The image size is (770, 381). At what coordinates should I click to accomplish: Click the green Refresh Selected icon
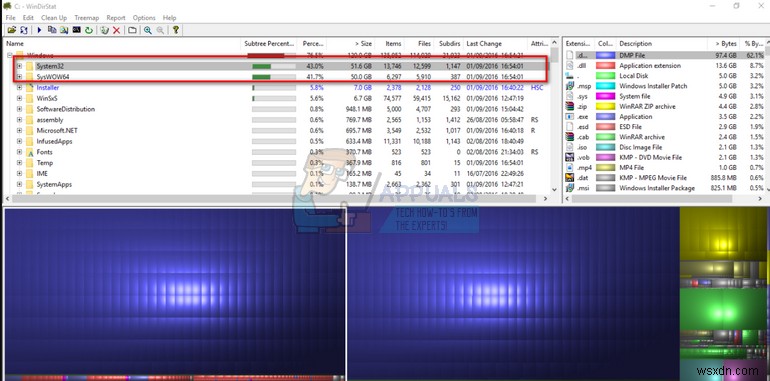(89, 30)
